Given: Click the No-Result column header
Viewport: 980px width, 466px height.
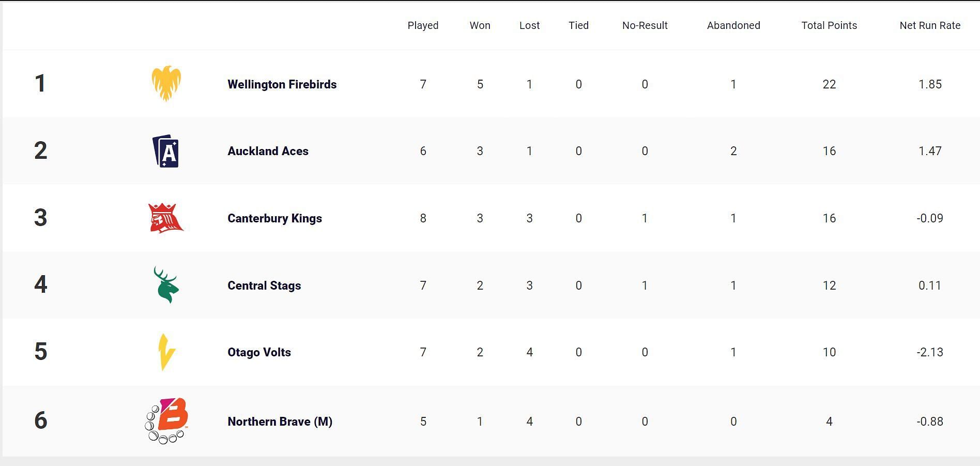Looking at the screenshot, I should coord(645,25).
